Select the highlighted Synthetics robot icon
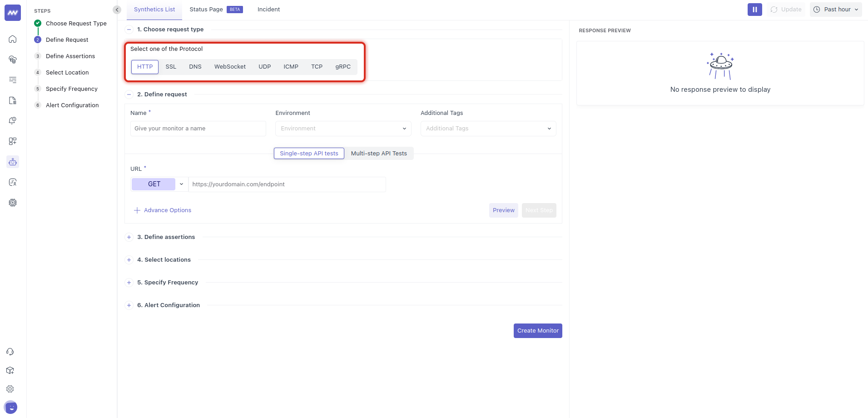This screenshot has width=868, height=418. (12, 162)
